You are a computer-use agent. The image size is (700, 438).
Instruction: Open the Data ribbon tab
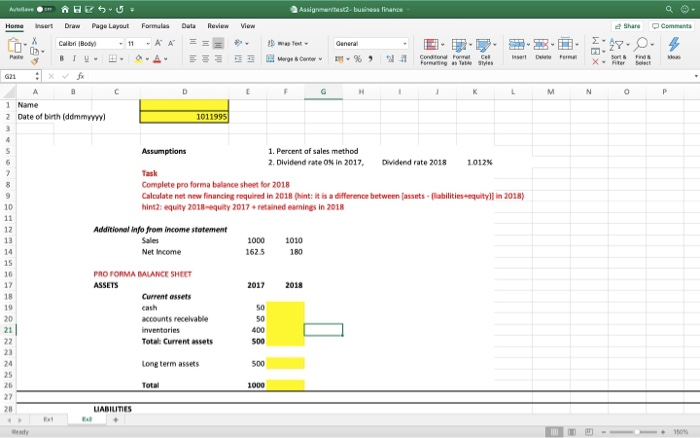188,26
